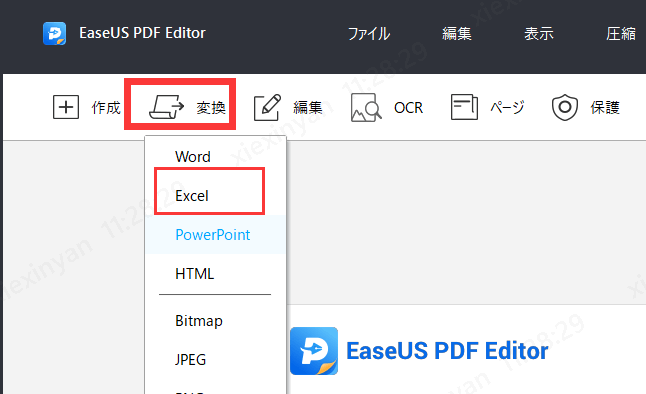Open the ファイル menu
This screenshot has height=394, width=646.
click(369, 33)
